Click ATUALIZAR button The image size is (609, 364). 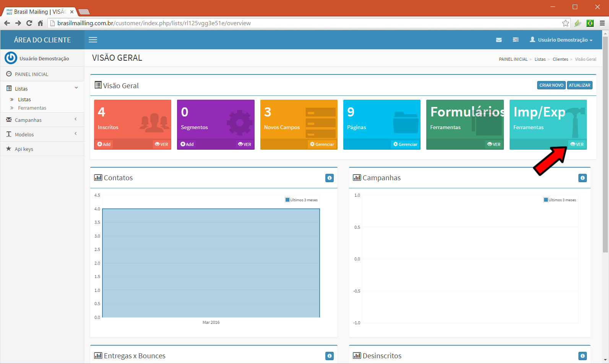[580, 85]
